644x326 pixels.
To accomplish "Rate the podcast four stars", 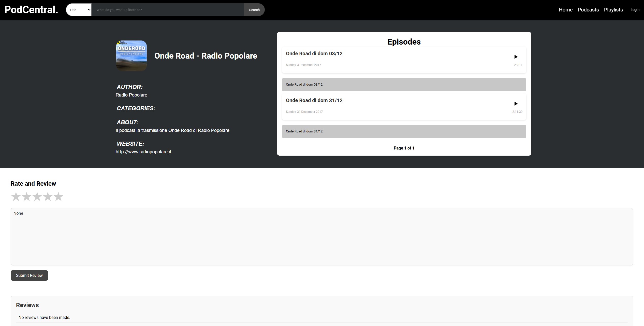I will point(48,197).
